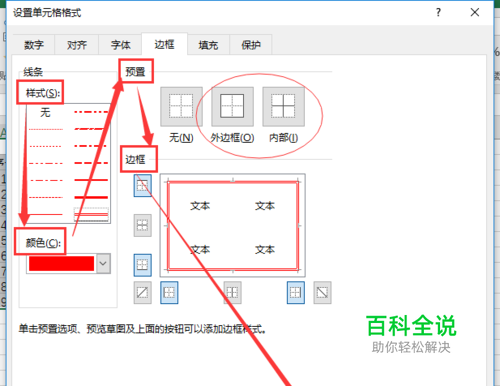Select the 边框 tab
500x386 pixels.
click(164, 44)
